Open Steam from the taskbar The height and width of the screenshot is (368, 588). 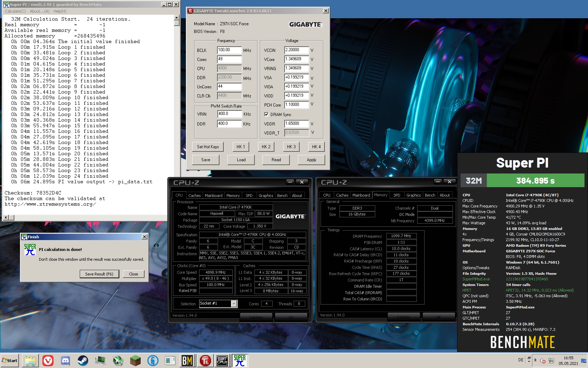click(x=83, y=360)
